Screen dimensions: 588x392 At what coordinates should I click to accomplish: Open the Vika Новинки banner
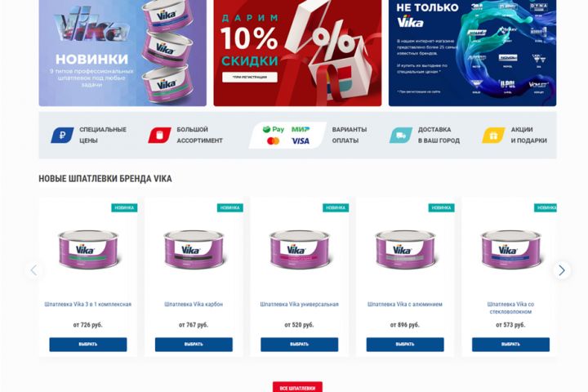pyautogui.click(x=122, y=53)
